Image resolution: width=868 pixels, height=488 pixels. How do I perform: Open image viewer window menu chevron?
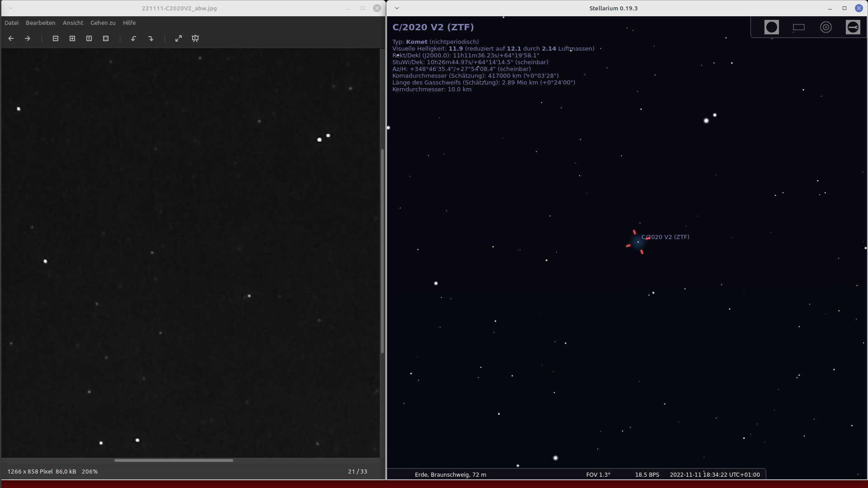pyautogui.click(x=11, y=8)
